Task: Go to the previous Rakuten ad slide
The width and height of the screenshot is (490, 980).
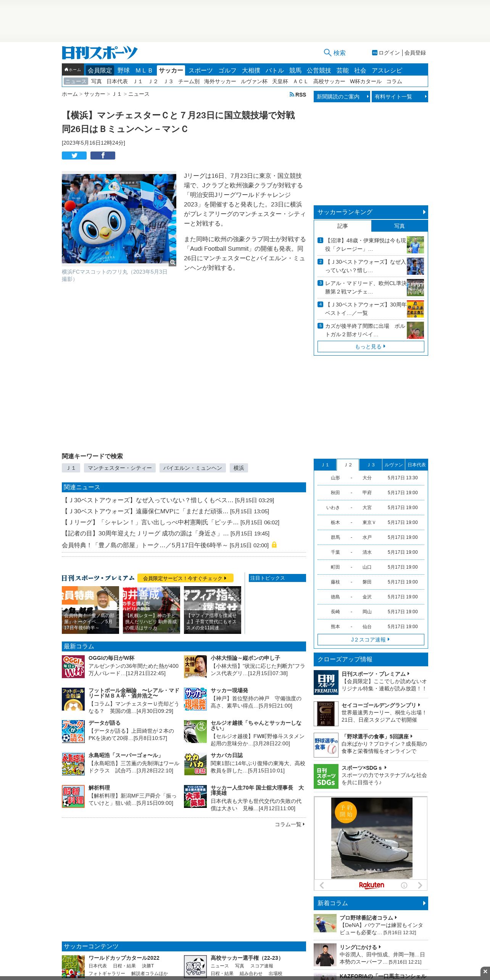Action: (322, 885)
